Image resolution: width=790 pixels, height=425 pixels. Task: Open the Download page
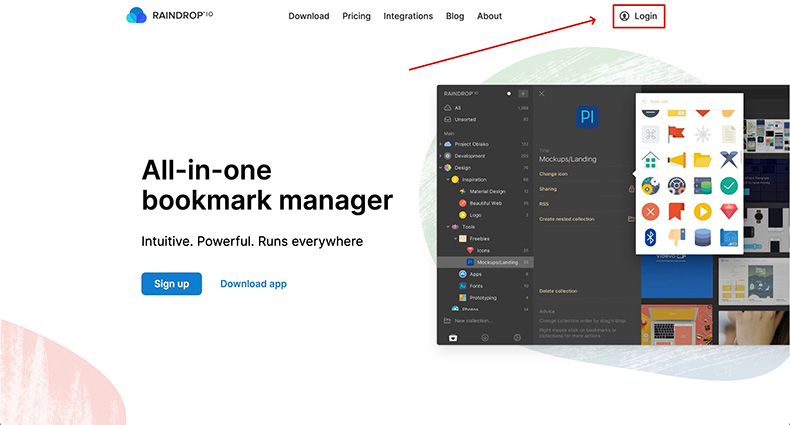[x=309, y=16]
